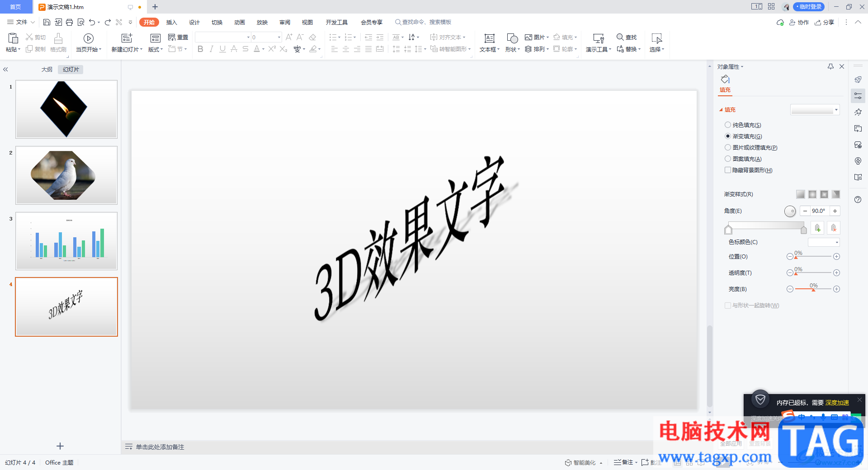This screenshot has height=470, width=868.
Task: Open the animation star icon in sidebar
Action: [858, 112]
